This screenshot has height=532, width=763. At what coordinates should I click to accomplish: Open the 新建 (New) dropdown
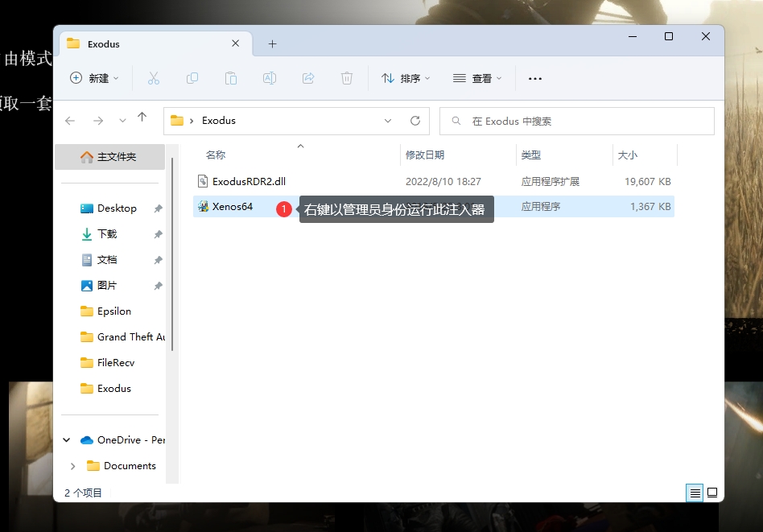(94, 78)
